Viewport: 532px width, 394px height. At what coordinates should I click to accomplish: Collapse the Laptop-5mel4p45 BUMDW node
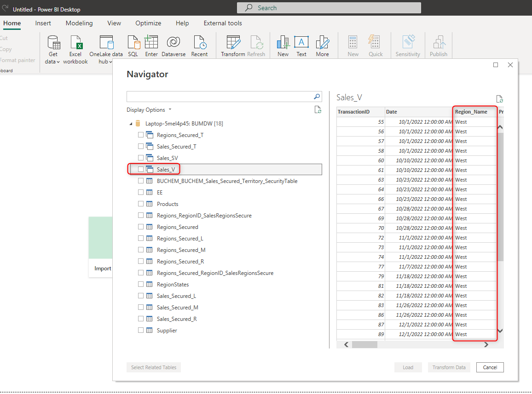(131, 124)
